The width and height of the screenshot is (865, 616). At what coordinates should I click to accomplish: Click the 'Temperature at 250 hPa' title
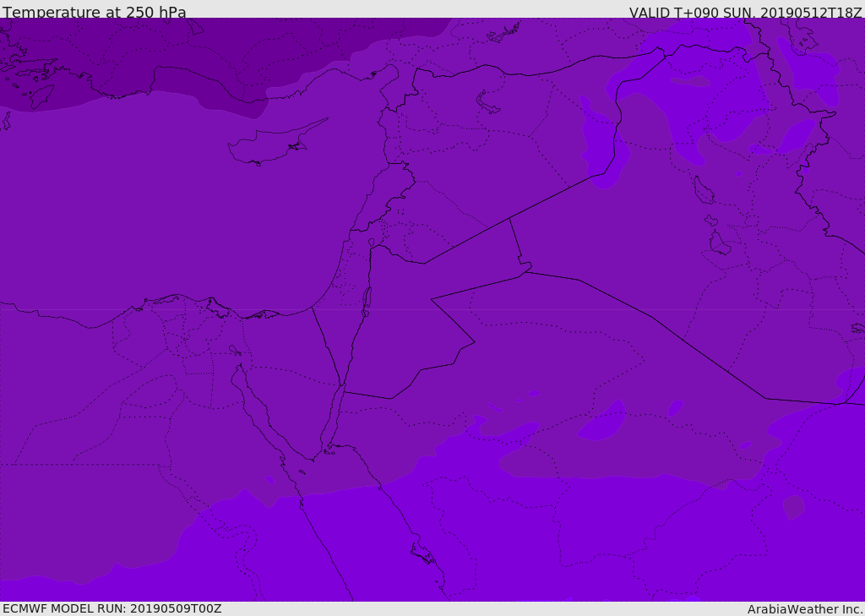[95, 12]
